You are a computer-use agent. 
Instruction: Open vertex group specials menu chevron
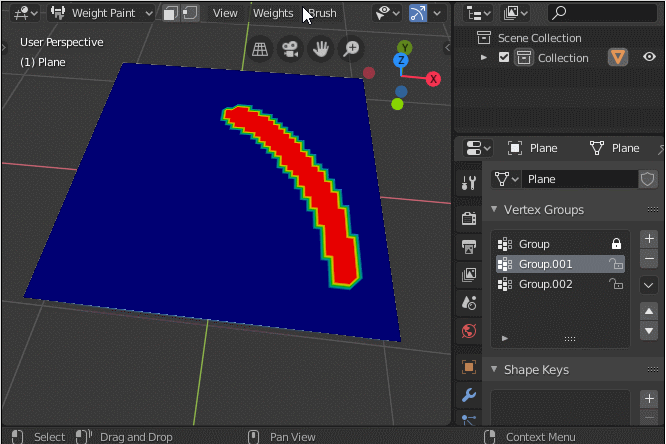[x=649, y=285]
